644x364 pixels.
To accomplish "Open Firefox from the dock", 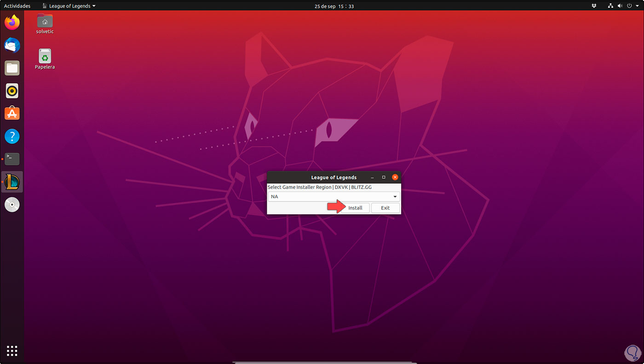I will 12,23.
